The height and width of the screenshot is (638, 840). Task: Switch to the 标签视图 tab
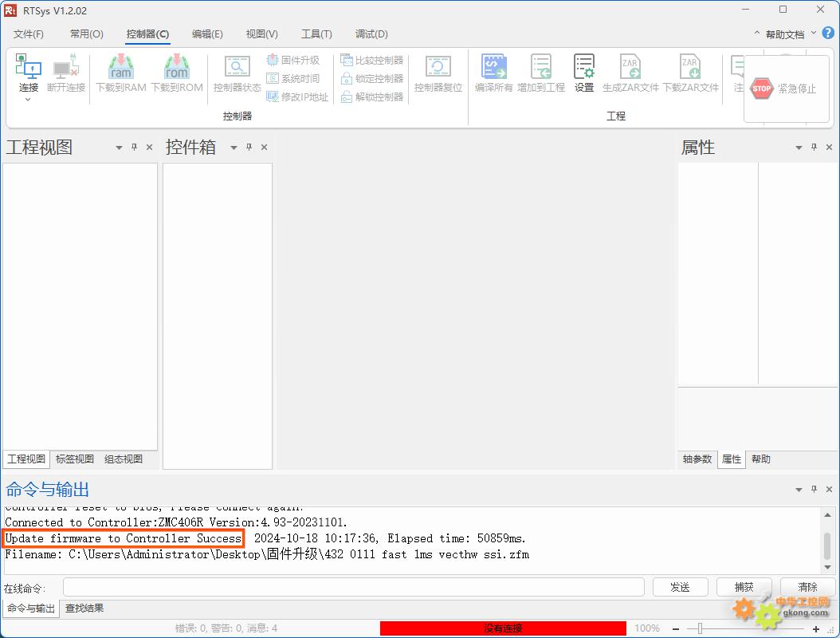pyautogui.click(x=74, y=459)
